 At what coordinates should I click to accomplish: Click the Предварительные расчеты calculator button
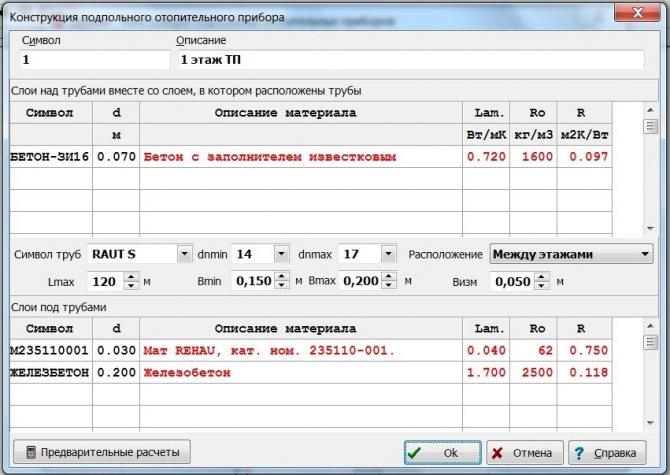[x=103, y=452]
